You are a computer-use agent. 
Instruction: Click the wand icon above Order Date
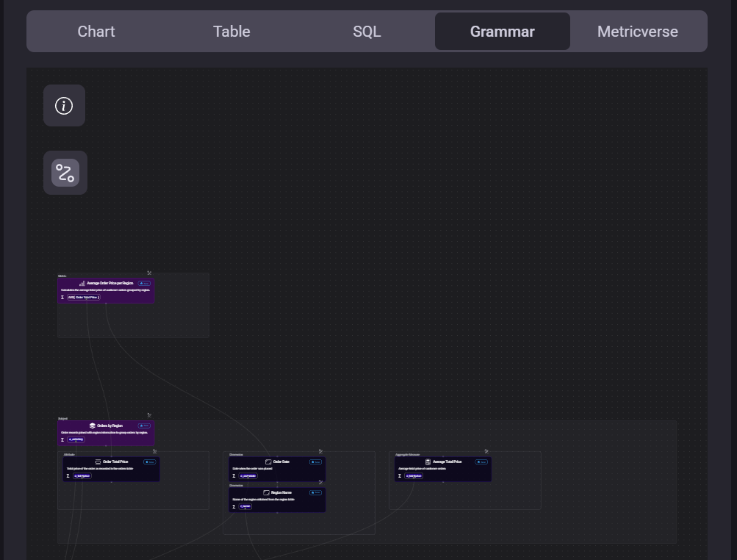point(320,451)
